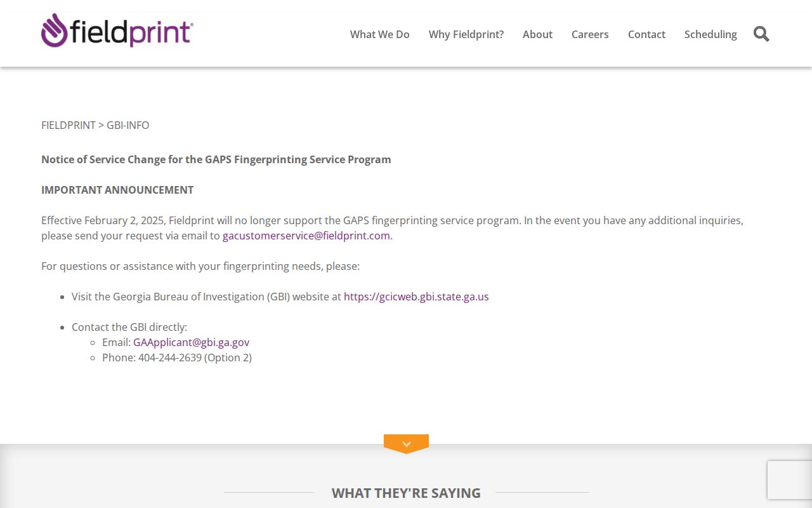Click the FIELDPRINT breadcrumb link

(69, 125)
